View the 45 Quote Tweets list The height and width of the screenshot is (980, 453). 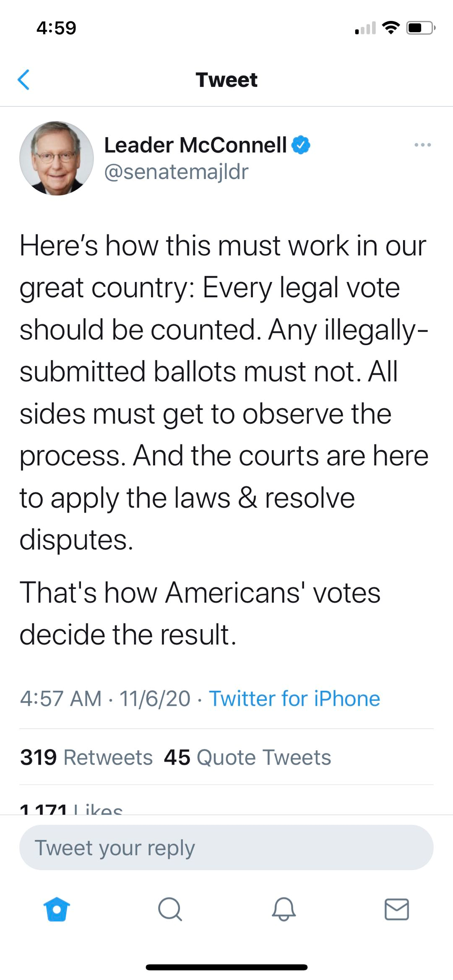pos(247,757)
